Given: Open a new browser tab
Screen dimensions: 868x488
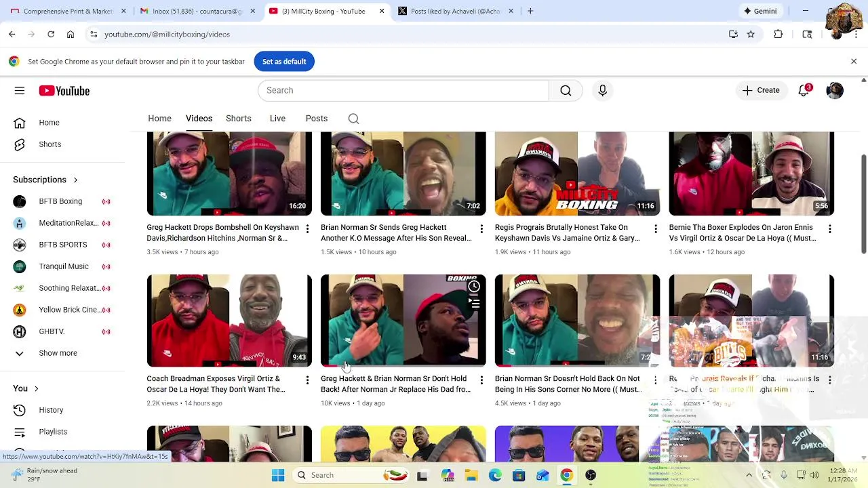Looking at the screenshot, I should pos(530,11).
